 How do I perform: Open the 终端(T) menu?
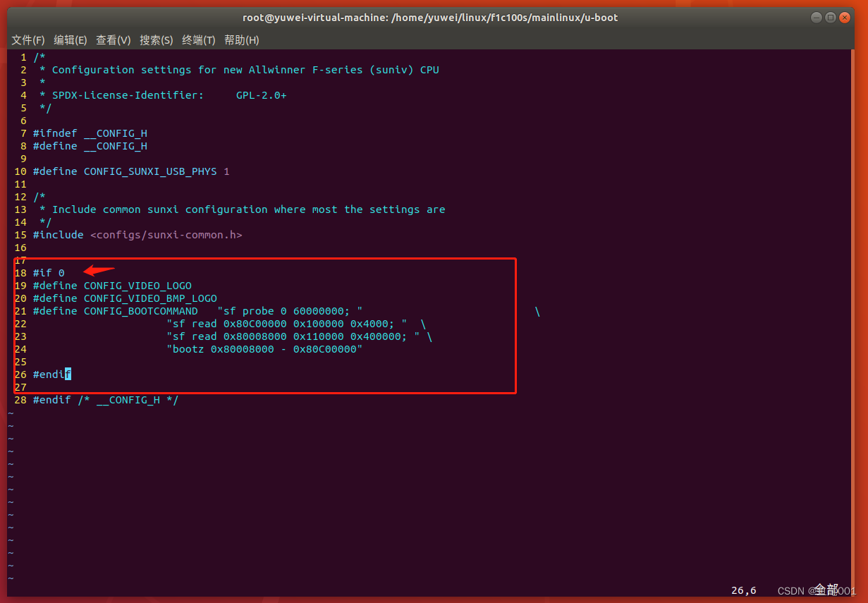(x=198, y=40)
